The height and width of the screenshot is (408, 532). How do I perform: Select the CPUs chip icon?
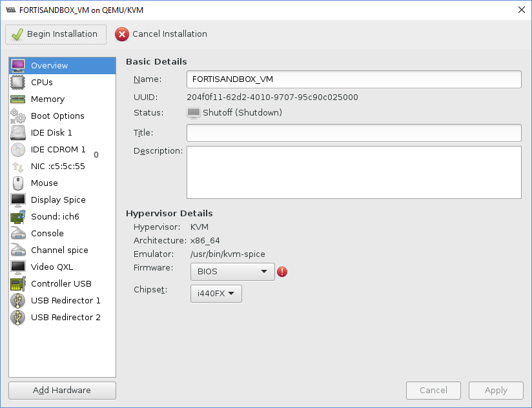pos(18,83)
